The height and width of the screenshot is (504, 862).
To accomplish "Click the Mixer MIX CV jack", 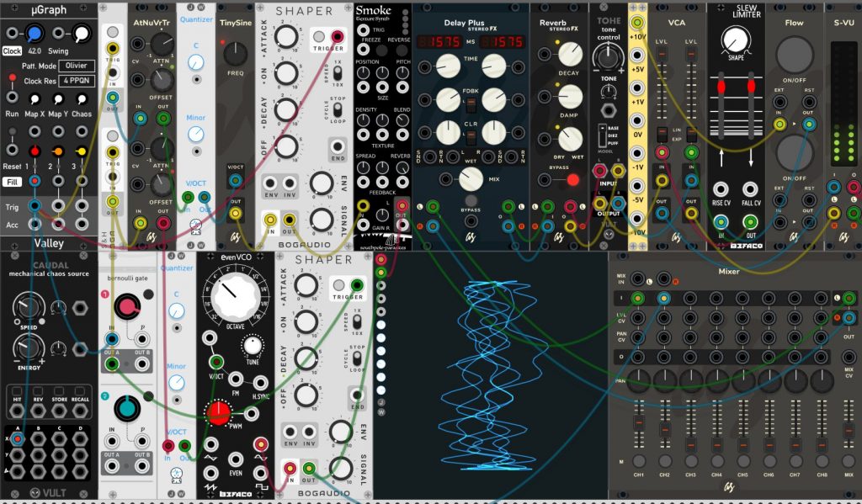I will (849, 358).
